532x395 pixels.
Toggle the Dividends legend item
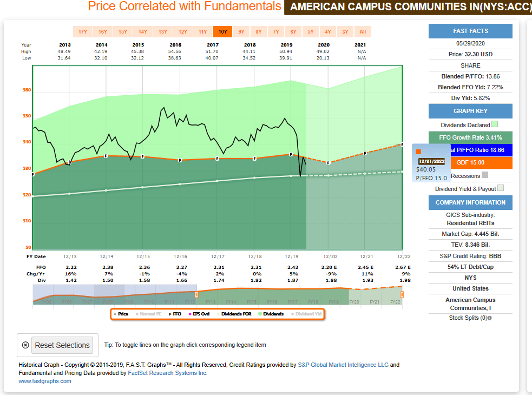(271, 314)
